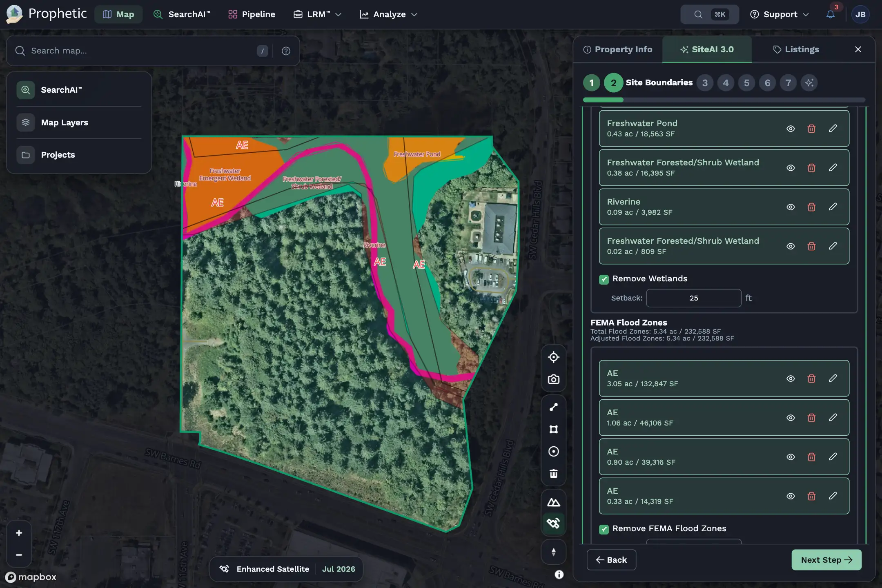This screenshot has height=588, width=882.
Task: Click the Back button
Action: coord(611,560)
